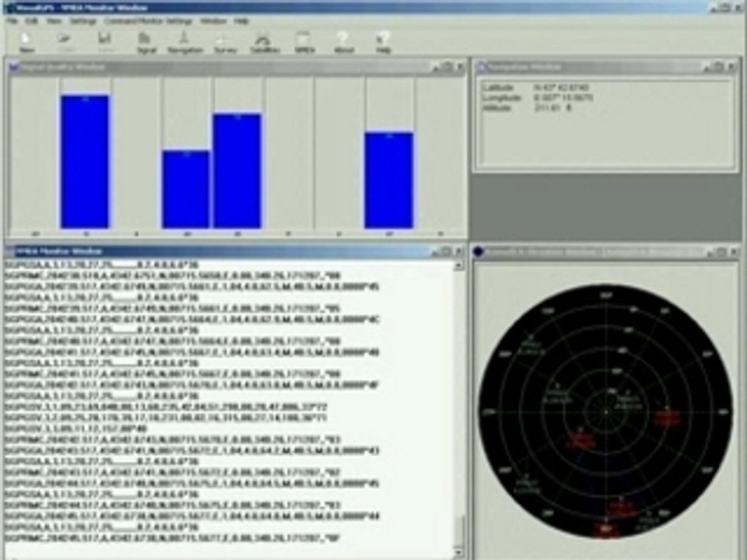The width and height of the screenshot is (747, 560).
Task: Close the Navigation window
Action: [x=731, y=67]
